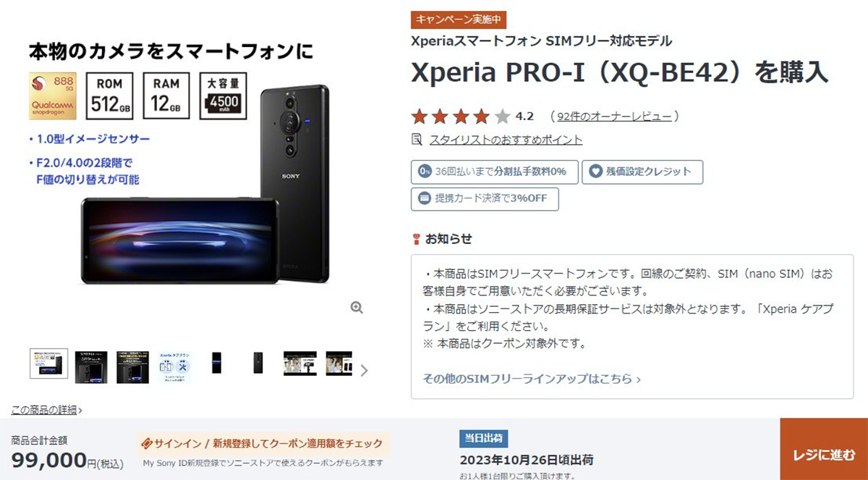This screenshot has height=480, width=868.
Task: Select the upright black phone front thumbnail
Action: tap(216, 363)
